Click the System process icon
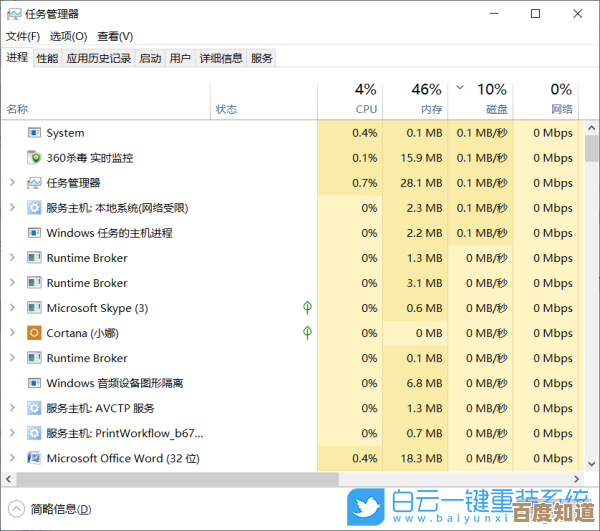600x531 pixels. 34,133
